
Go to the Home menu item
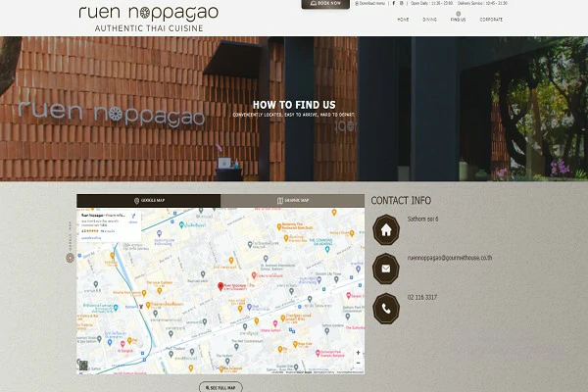pos(403,20)
